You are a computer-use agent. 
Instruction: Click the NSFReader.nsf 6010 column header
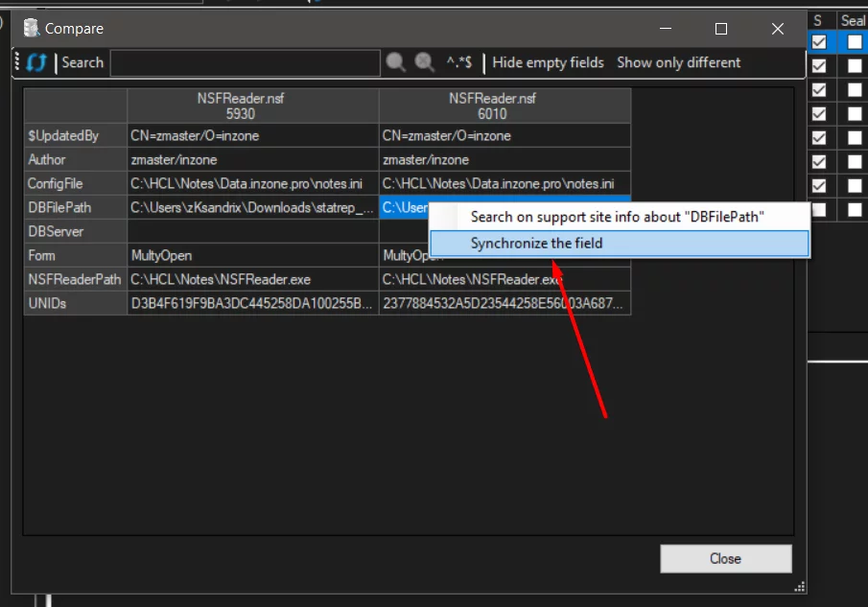pyautogui.click(x=504, y=105)
